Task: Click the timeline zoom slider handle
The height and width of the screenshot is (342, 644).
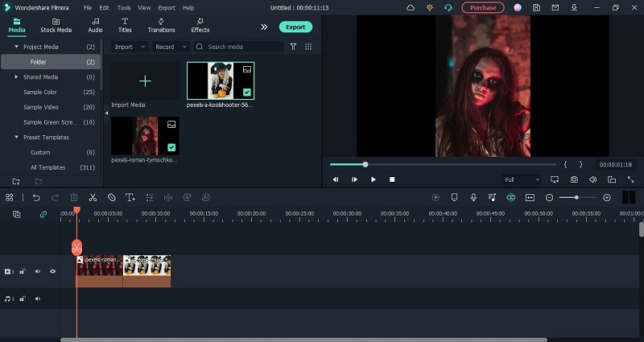Action: [x=576, y=198]
